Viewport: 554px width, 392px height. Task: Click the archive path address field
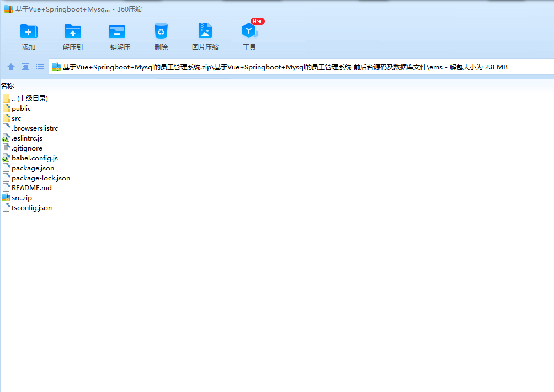[x=301, y=67]
